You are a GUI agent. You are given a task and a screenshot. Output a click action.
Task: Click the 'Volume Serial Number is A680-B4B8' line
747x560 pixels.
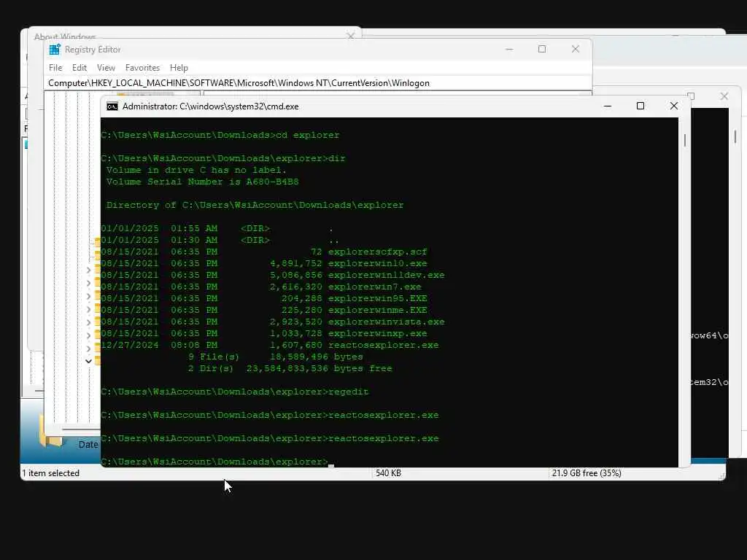click(203, 182)
